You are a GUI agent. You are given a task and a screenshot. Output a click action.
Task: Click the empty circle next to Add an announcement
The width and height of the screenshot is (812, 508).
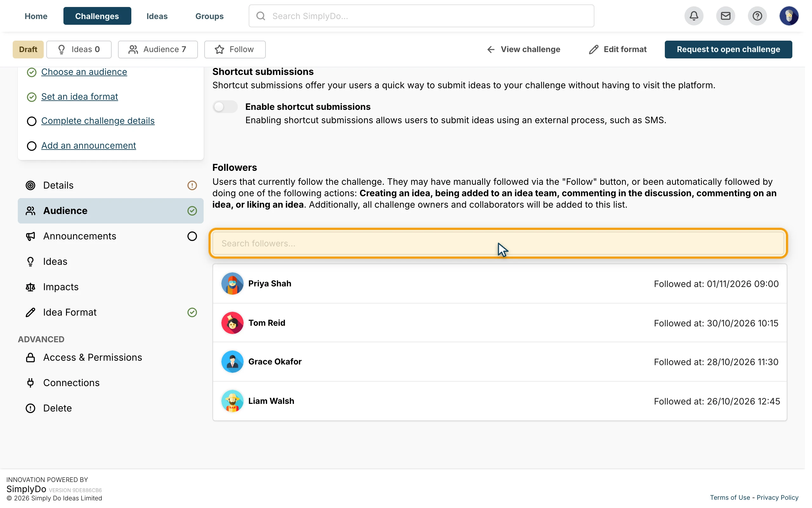click(31, 146)
